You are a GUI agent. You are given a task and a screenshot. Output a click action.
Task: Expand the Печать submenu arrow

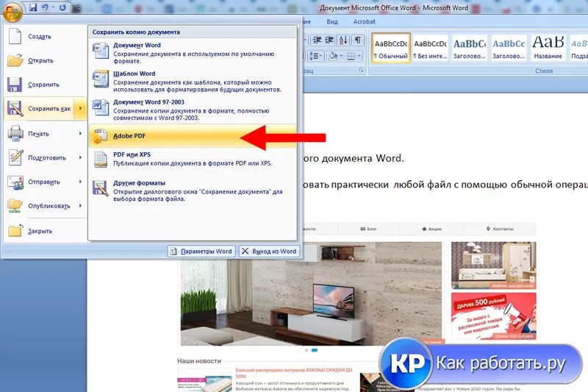80,134
